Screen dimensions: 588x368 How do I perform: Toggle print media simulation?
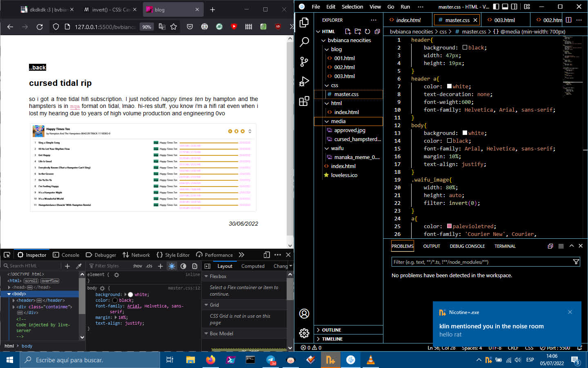(195, 266)
